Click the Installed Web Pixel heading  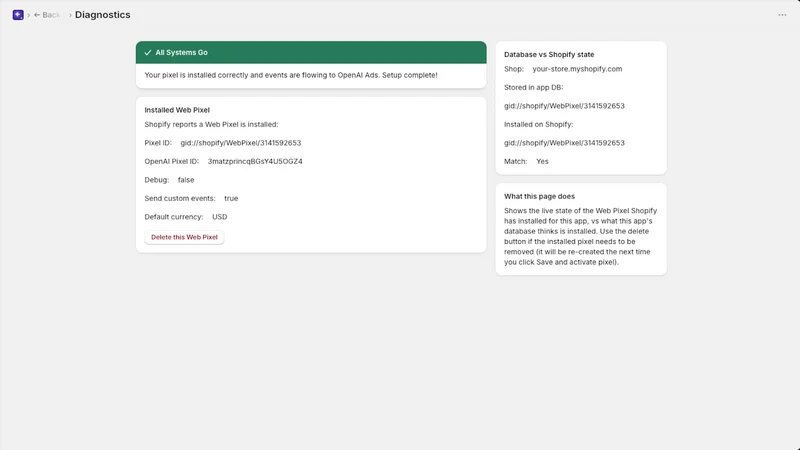coord(177,110)
